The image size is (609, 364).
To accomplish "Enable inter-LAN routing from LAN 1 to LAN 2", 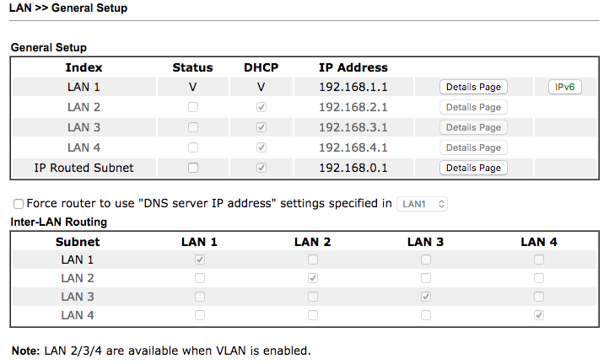I will coord(313,260).
